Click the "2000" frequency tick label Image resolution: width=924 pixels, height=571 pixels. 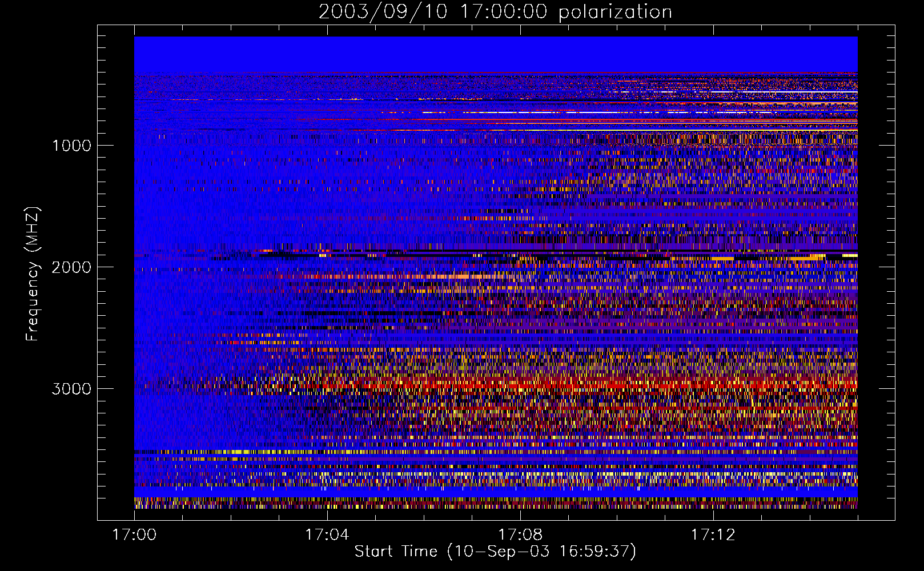(71, 267)
